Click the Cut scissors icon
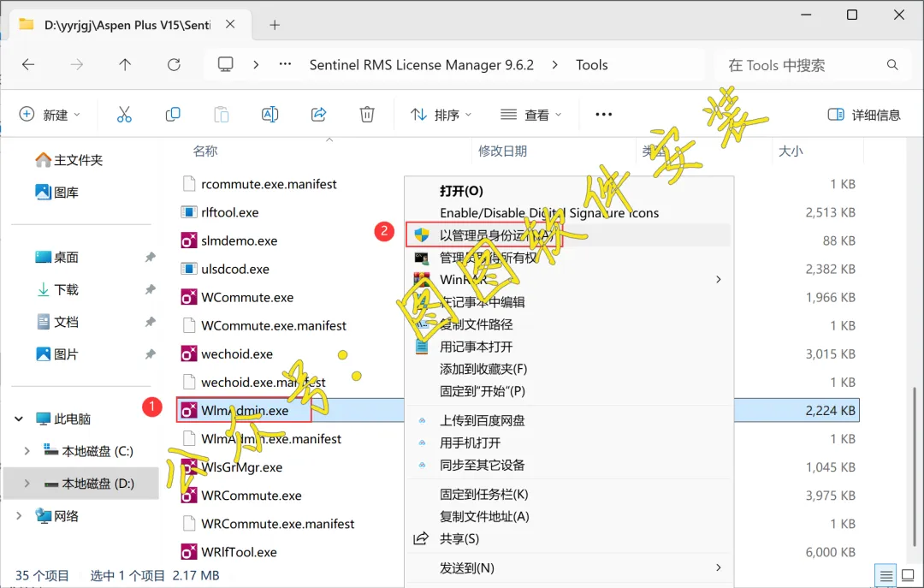924x588 pixels. [x=124, y=115]
